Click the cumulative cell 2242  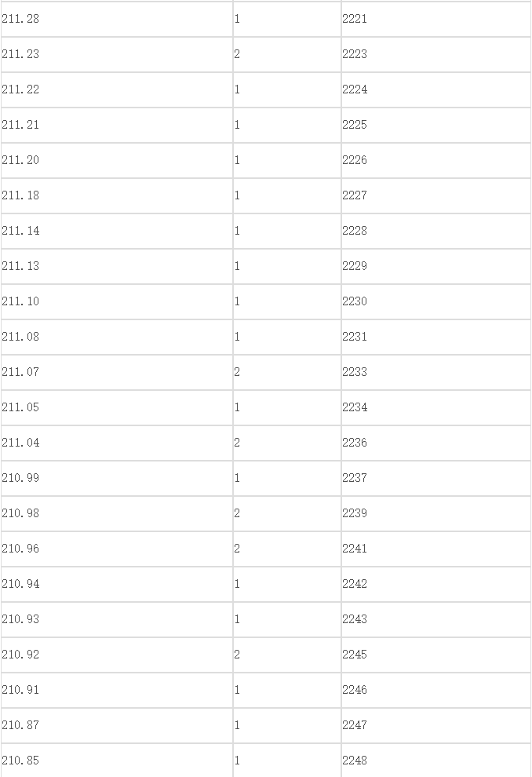436,584
